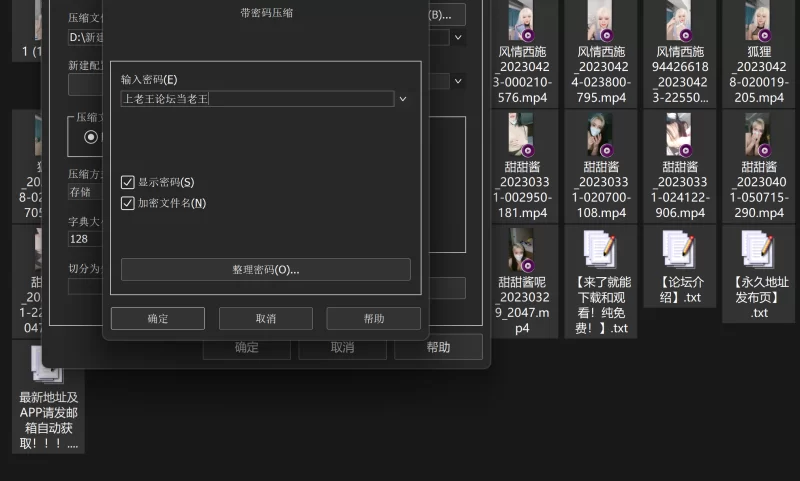Select the 【永久地址发布页】.txt file icon
This screenshot has height=481, width=800.
[x=758, y=249]
